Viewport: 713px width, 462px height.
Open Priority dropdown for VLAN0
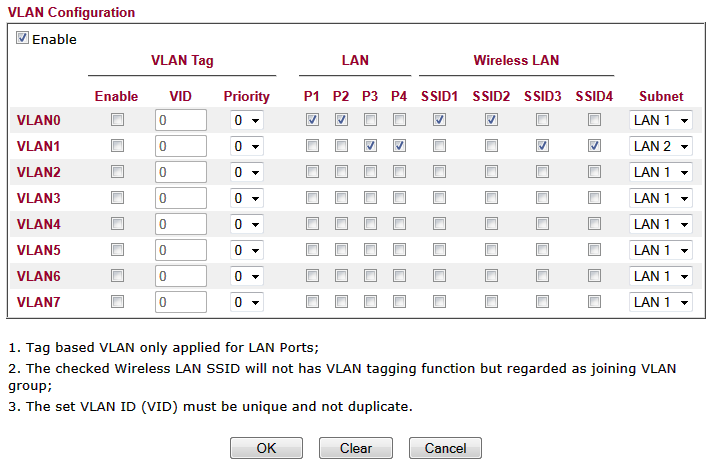pos(246,120)
